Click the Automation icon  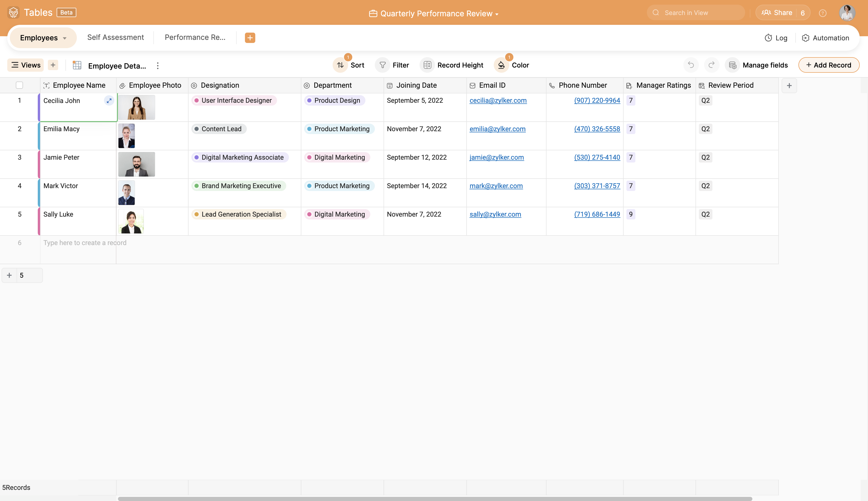[805, 37]
